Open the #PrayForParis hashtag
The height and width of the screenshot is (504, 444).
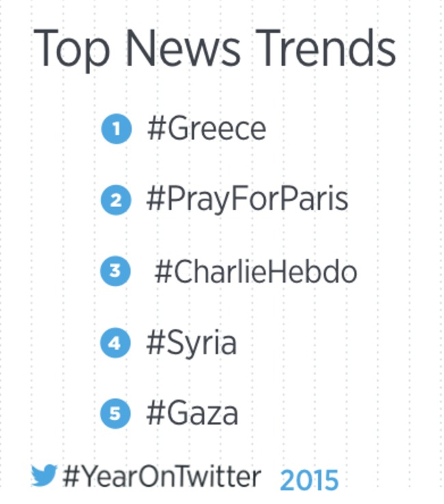pos(247,199)
